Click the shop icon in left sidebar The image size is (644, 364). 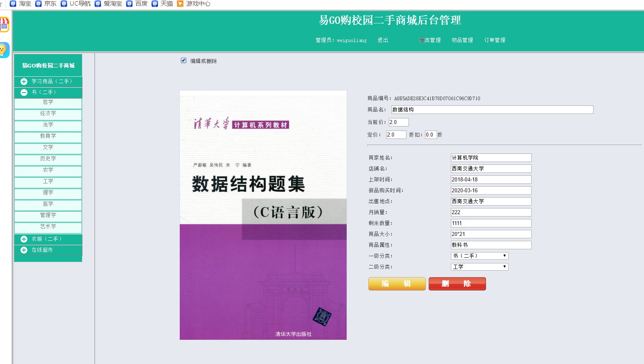click(4, 24)
